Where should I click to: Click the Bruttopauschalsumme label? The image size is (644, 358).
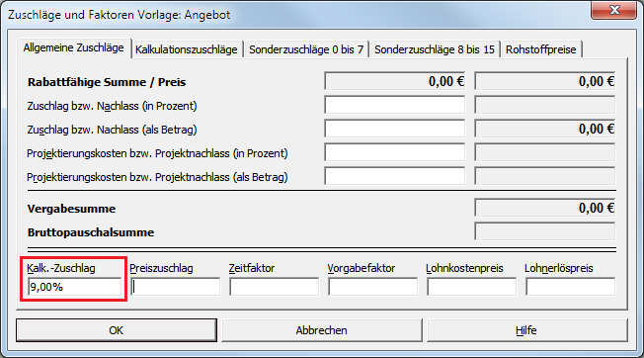pos(91,232)
